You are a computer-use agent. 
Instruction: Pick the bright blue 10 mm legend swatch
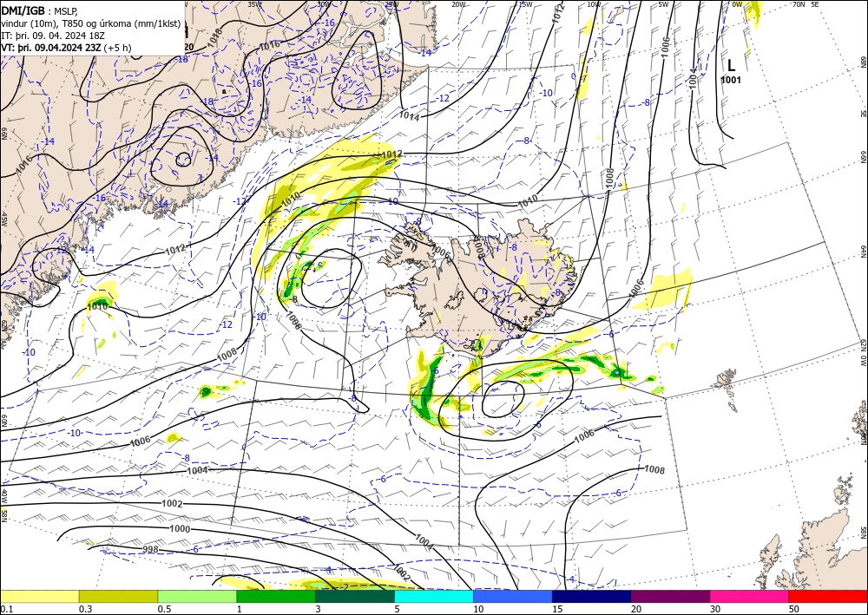tap(513, 596)
